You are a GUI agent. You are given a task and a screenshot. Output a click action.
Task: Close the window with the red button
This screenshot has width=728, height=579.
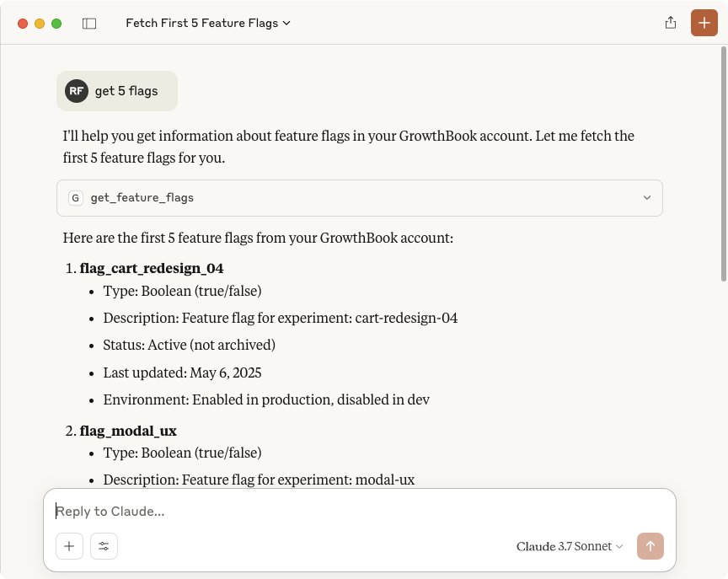23,24
